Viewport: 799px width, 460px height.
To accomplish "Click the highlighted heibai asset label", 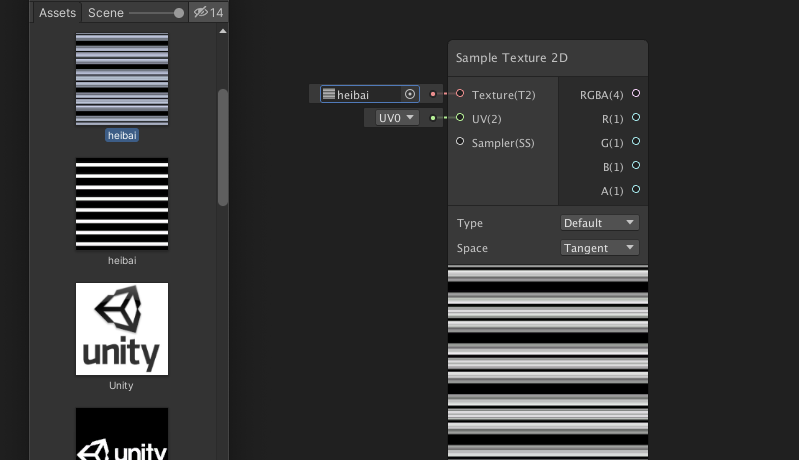I will 122,136.
